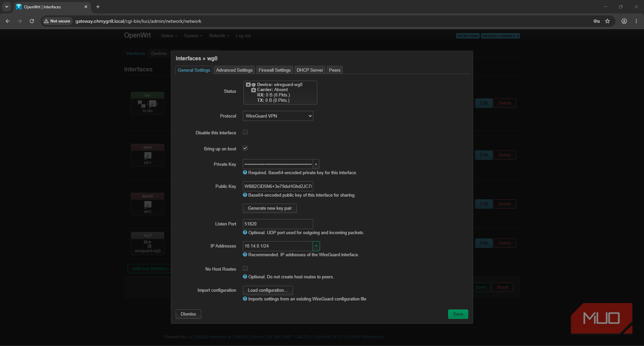Image resolution: width=644 pixels, height=346 pixels.
Task: Reload the OpenWrt Interfaces page
Action: point(32,21)
